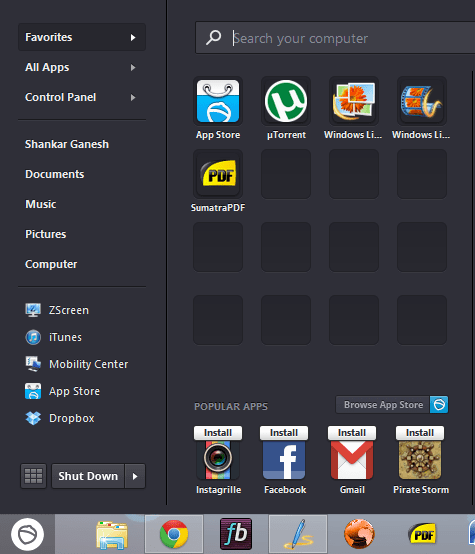Click the empty tile right of SumatraPDF
475x554 pixels.
point(286,174)
